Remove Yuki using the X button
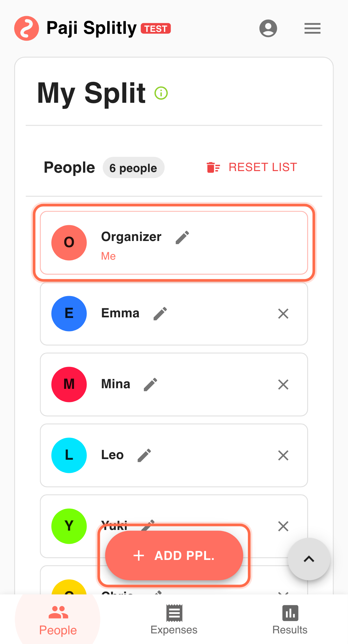 tap(283, 526)
